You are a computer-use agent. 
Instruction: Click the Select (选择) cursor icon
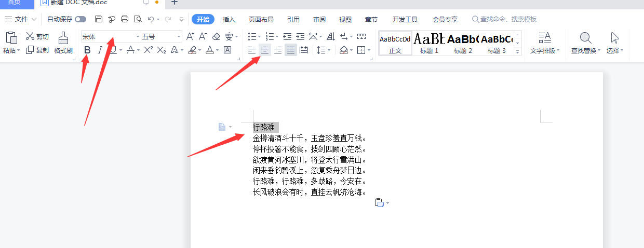click(615, 38)
